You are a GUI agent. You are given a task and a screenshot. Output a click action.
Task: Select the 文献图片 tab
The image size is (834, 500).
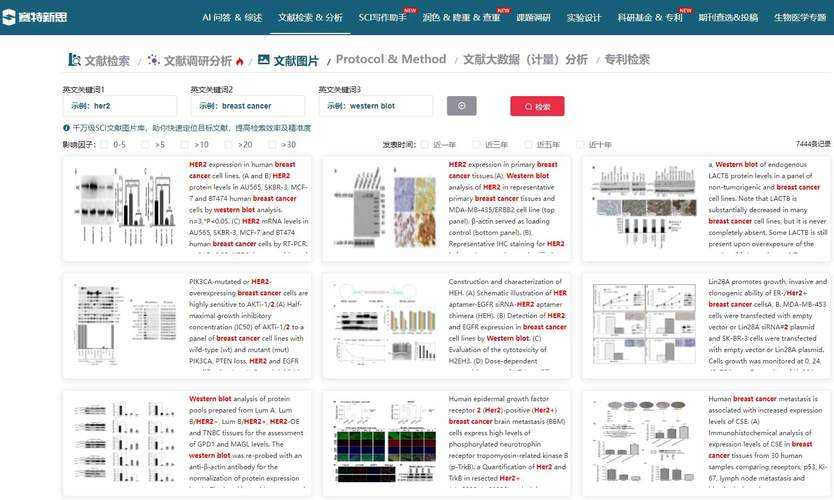coord(288,61)
